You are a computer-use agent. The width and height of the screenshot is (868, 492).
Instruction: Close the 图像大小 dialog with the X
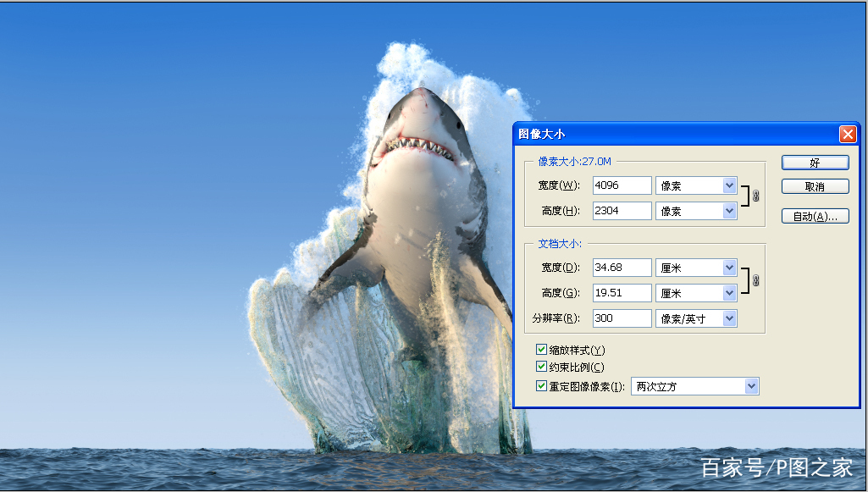tap(847, 134)
